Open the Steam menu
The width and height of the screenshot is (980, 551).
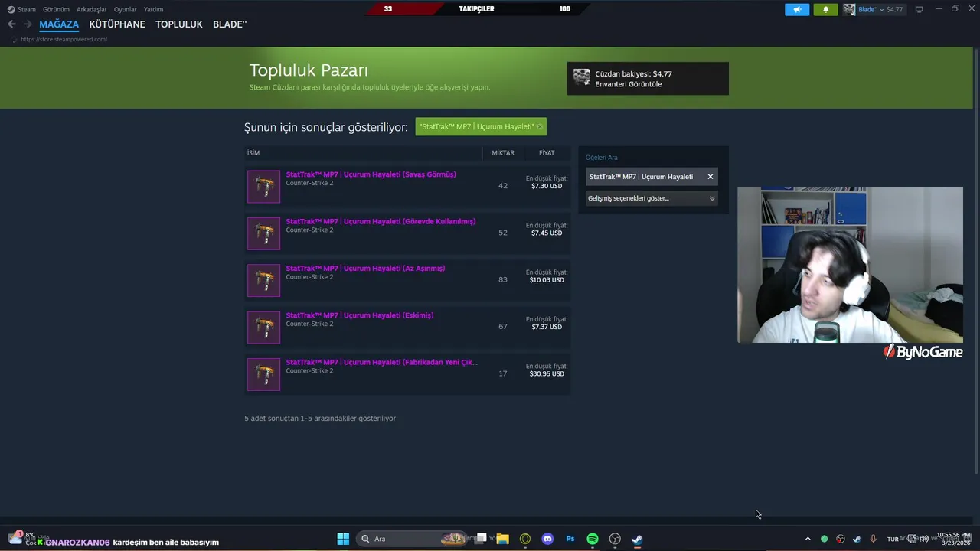point(22,9)
